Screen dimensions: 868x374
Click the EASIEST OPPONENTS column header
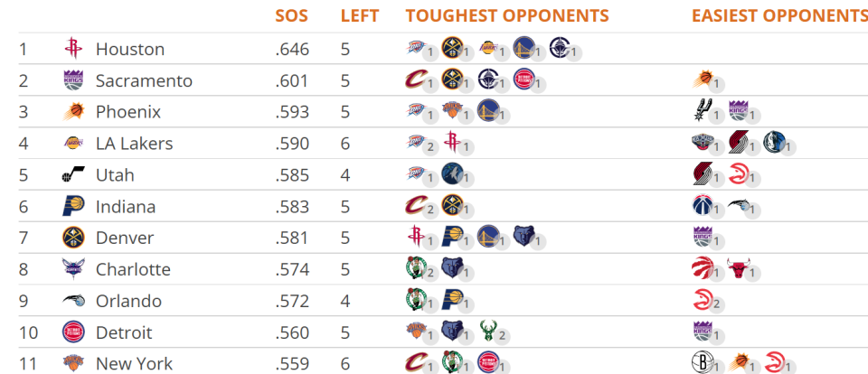pos(780,15)
